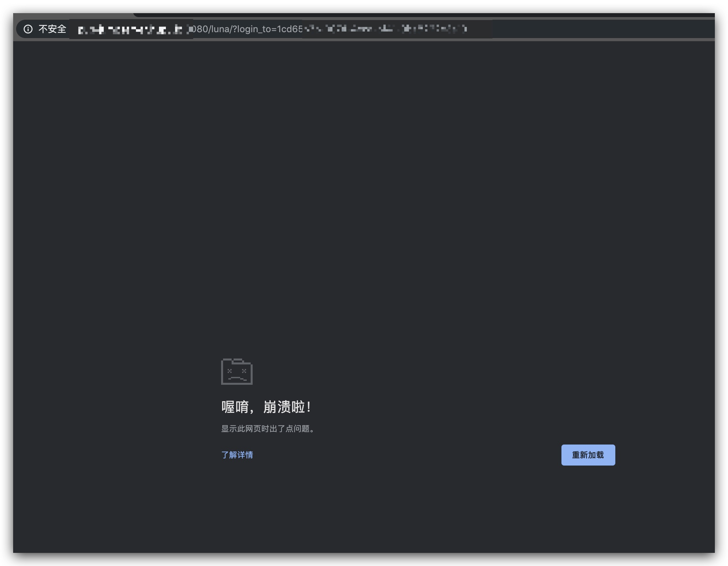
Task: Click the frown on the crash graphic
Action: pos(237,378)
